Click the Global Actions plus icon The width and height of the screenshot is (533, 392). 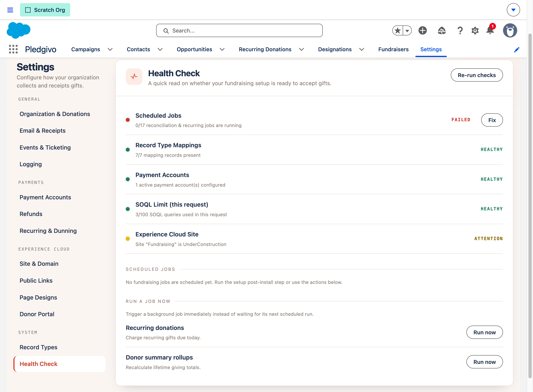[422, 30]
